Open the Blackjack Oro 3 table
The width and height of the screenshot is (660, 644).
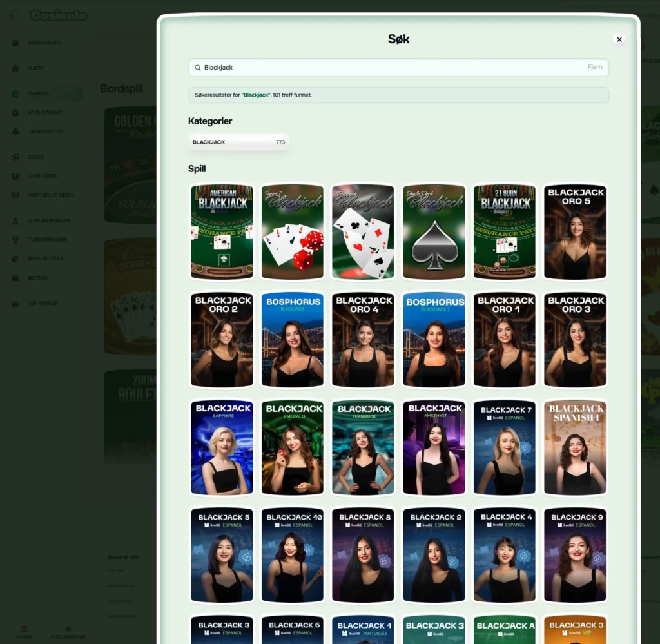click(x=575, y=340)
